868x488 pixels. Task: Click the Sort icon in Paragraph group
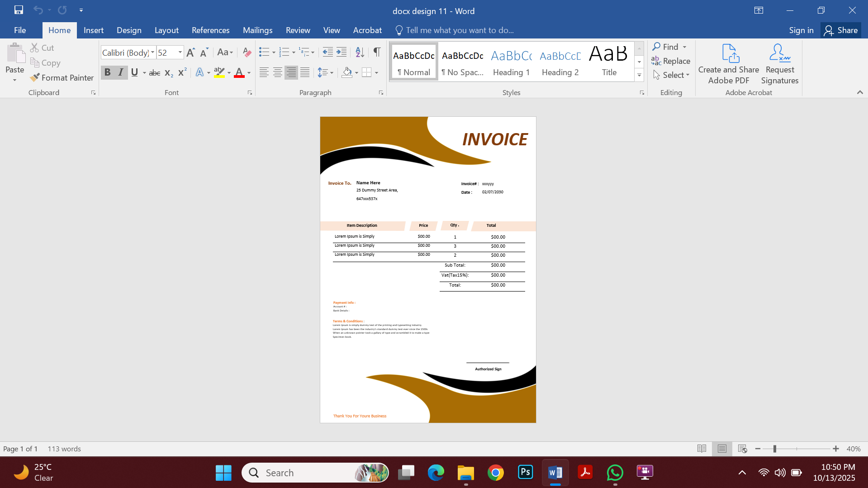359,52
